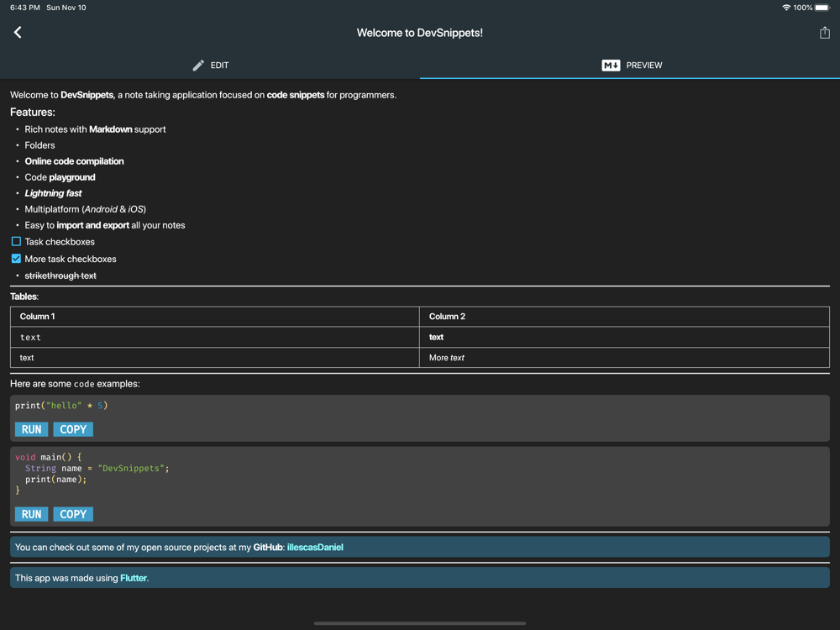This screenshot has height=630, width=840.
Task: Switch to the EDIT tab
Action: [x=210, y=66]
